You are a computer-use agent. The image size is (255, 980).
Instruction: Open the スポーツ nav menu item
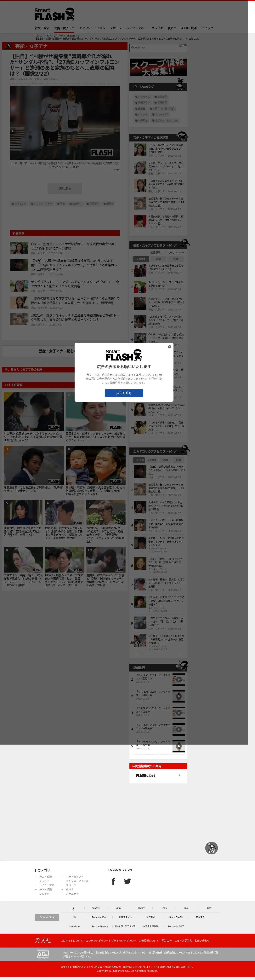click(x=116, y=28)
